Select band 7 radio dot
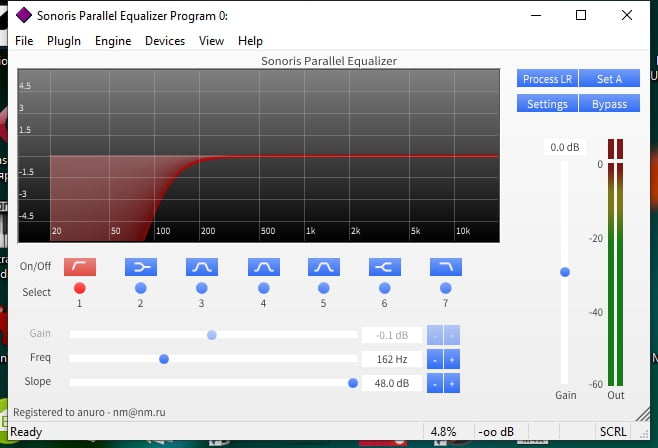This screenshot has height=448, width=658. [x=446, y=288]
